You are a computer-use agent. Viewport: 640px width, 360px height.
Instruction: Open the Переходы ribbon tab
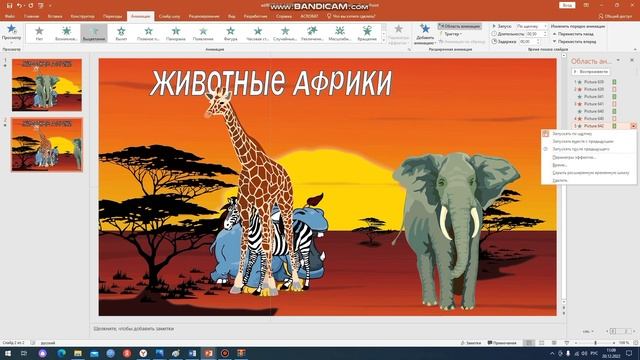coord(112,16)
